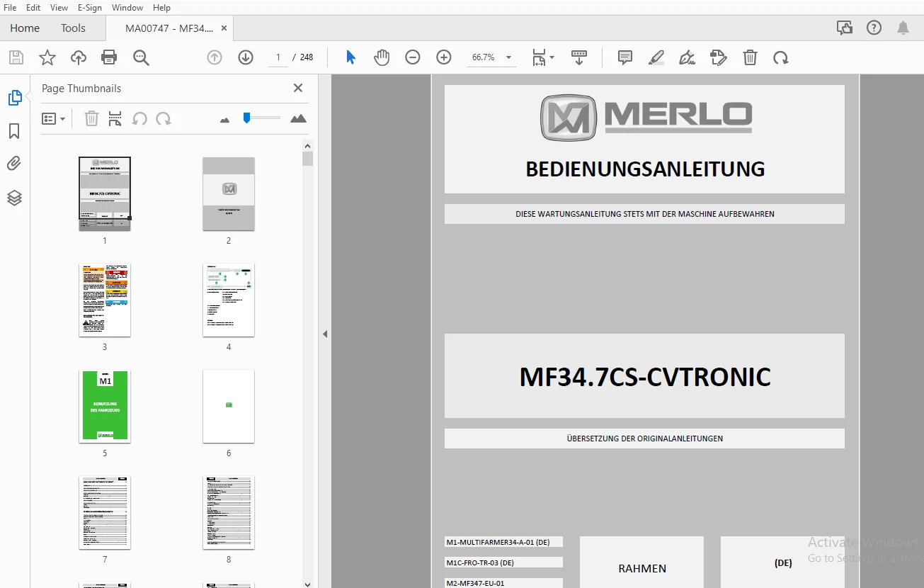The width and height of the screenshot is (924, 588).
Task: Select page 1 thumbnail
Action: (105, 193)
